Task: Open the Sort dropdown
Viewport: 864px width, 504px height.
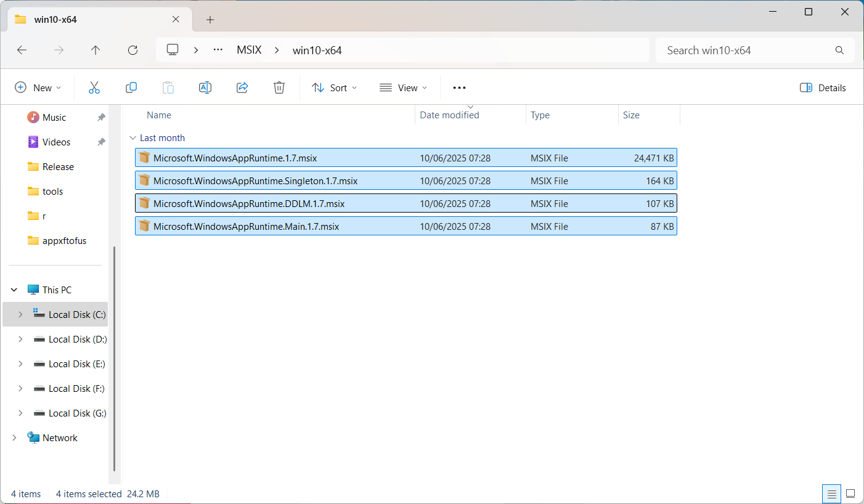Action: 334,87
